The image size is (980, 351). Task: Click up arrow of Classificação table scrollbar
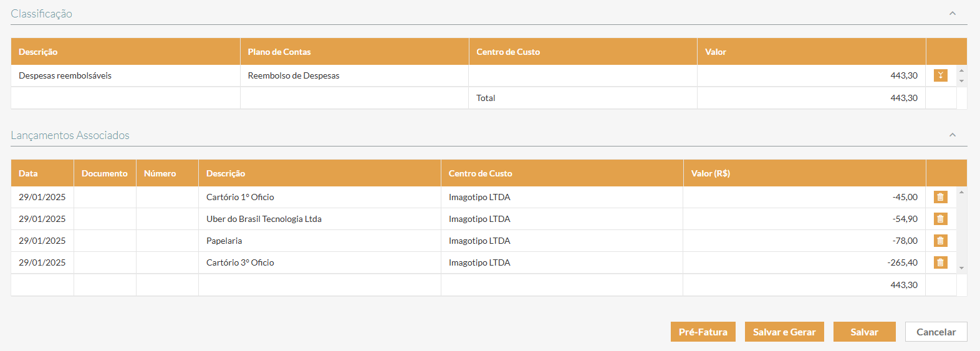(x=961, y=70)
